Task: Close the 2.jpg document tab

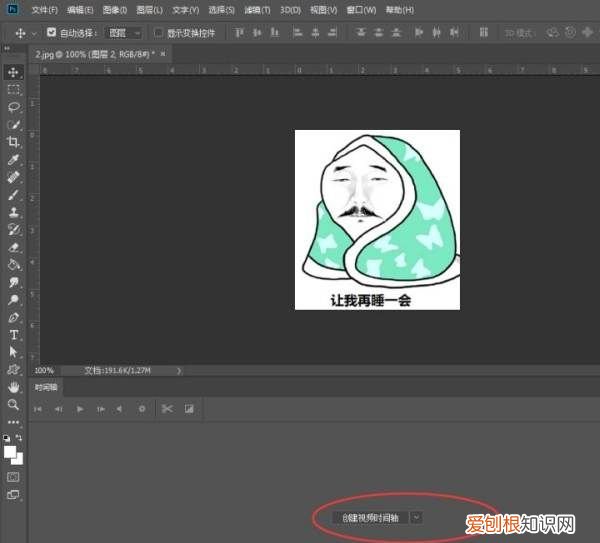Action: click(x=163, y=54)
